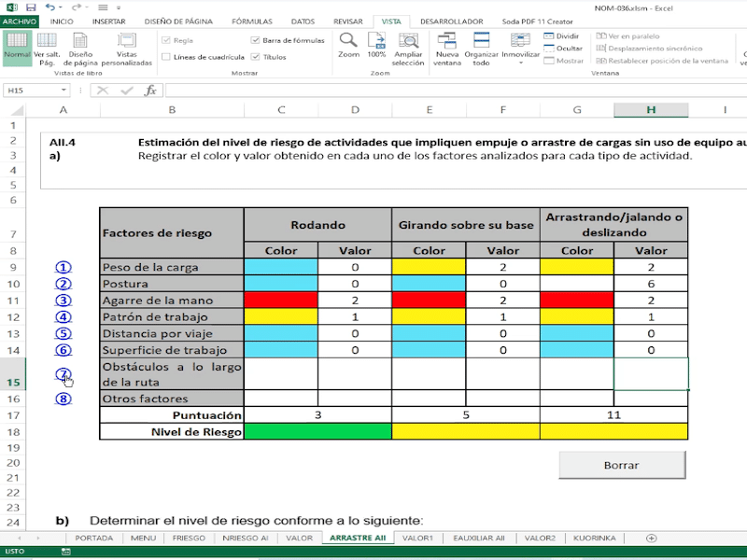747x560 pixels.
Task: Open a Nueva ventana
Action: click(x=447, y=49)
